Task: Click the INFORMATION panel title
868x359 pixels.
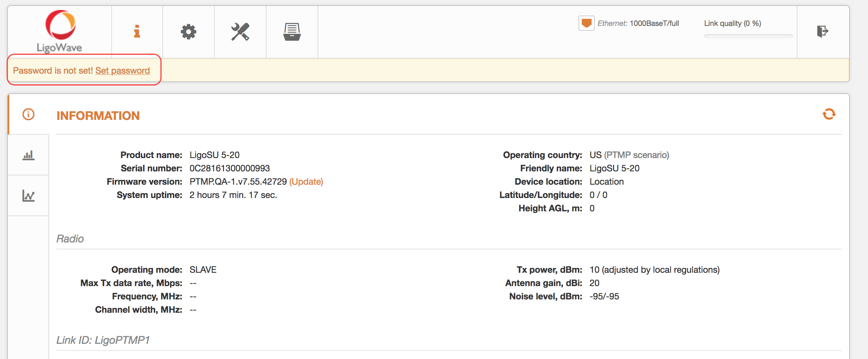Action: 98,116
